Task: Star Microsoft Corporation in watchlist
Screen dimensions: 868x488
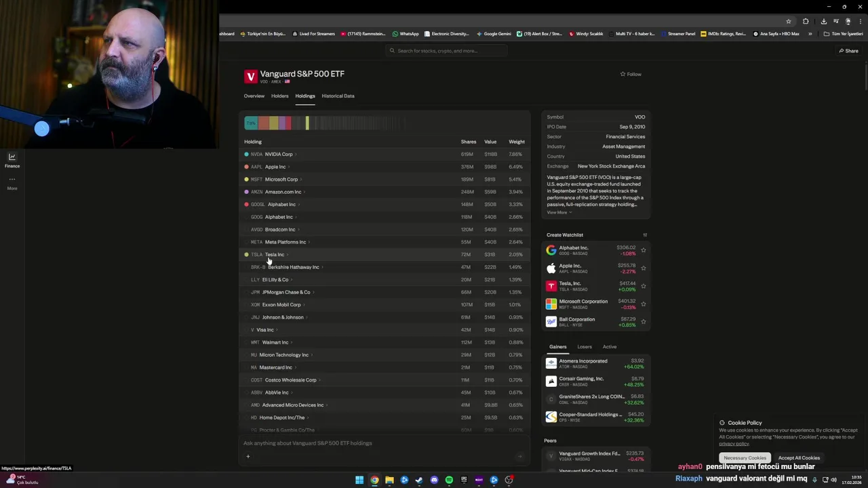Action: [644, 304]
